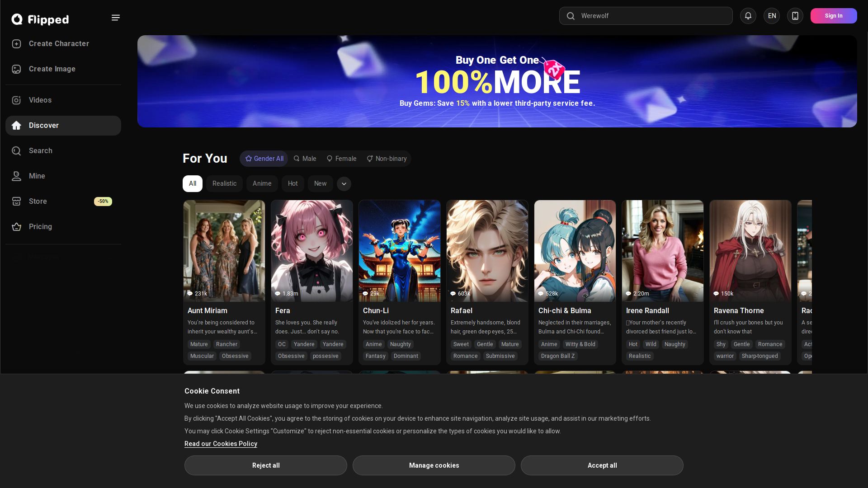
Task: Click the 2x tag on the banner
Action: point(553,69)
